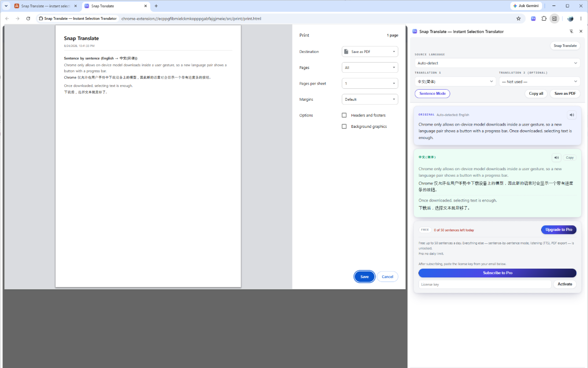Click the Snap Translate pill button
588x368 pixels.
[565, 46]
